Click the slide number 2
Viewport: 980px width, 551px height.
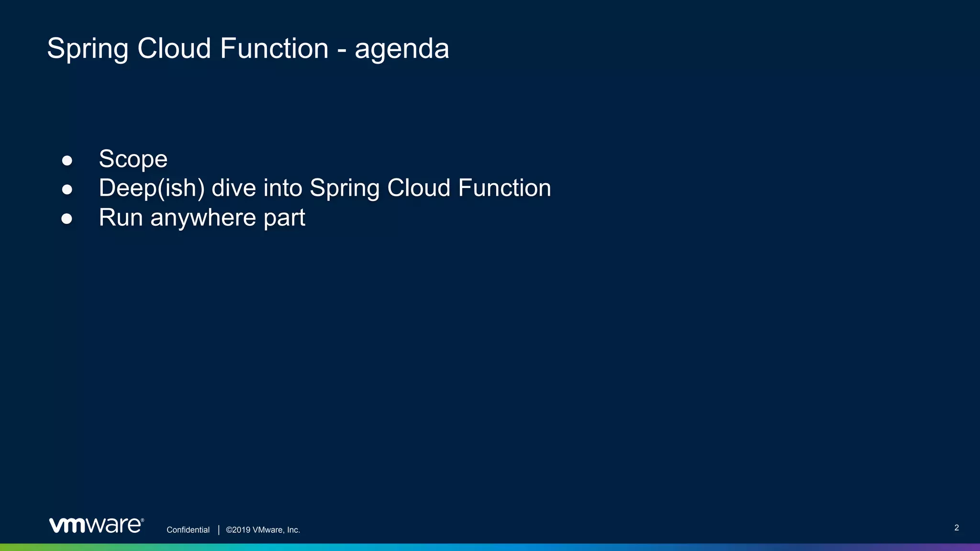[x=957, y=528]
